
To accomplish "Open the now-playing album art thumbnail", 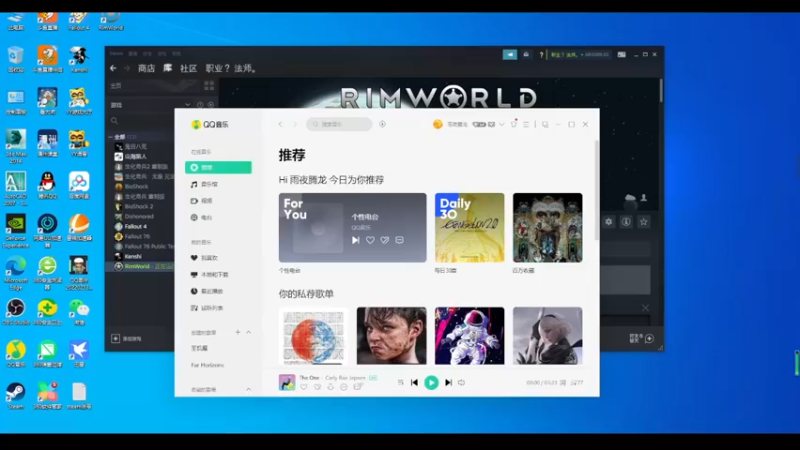I will [287, 382].
